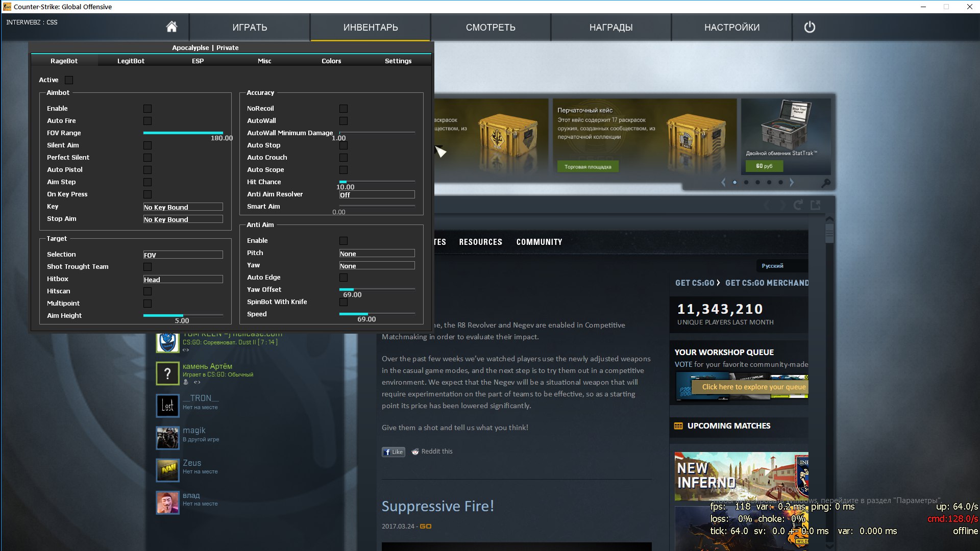Image resolution: width=980 pixels, height=551 pixels.
Task: Toggle SpinBot With Knife checkbox
Action: (x=344, y=302)
